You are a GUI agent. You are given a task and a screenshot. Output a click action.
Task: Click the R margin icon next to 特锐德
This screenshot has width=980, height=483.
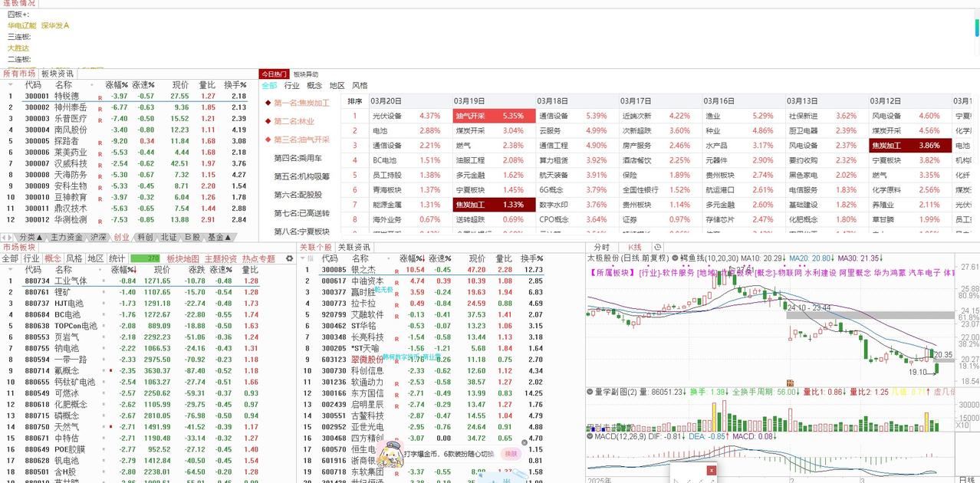[100, 97]
